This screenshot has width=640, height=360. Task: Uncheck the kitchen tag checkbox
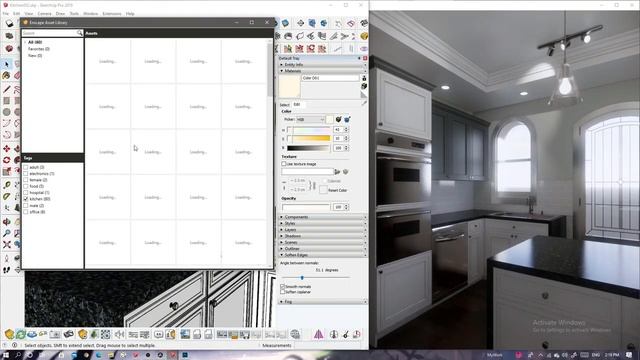tap(26, 199)
